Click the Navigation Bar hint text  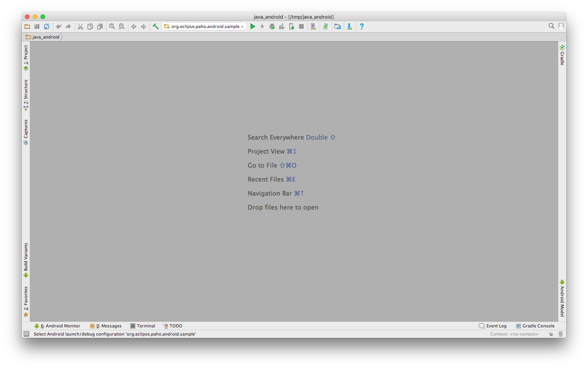(276, 193)
